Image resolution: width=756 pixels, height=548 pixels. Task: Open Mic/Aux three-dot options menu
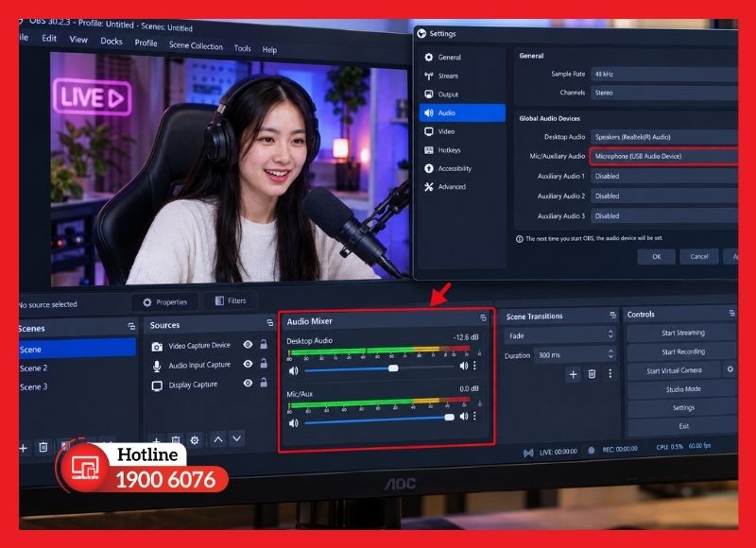tap(475, 416)
